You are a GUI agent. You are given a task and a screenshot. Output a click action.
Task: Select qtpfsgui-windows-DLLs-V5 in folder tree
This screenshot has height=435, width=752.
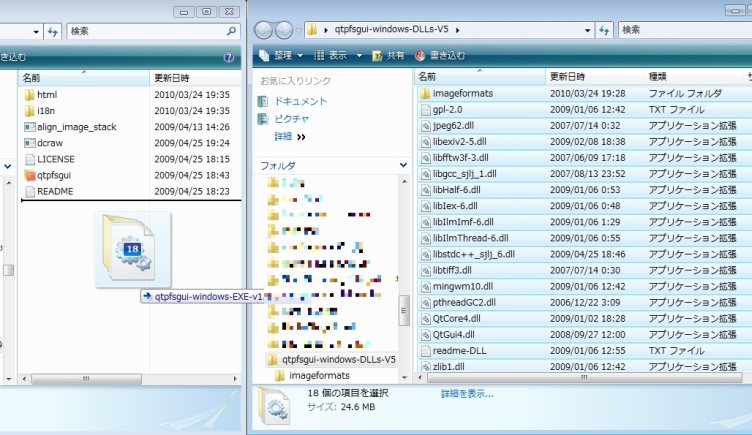click(339, 360)
